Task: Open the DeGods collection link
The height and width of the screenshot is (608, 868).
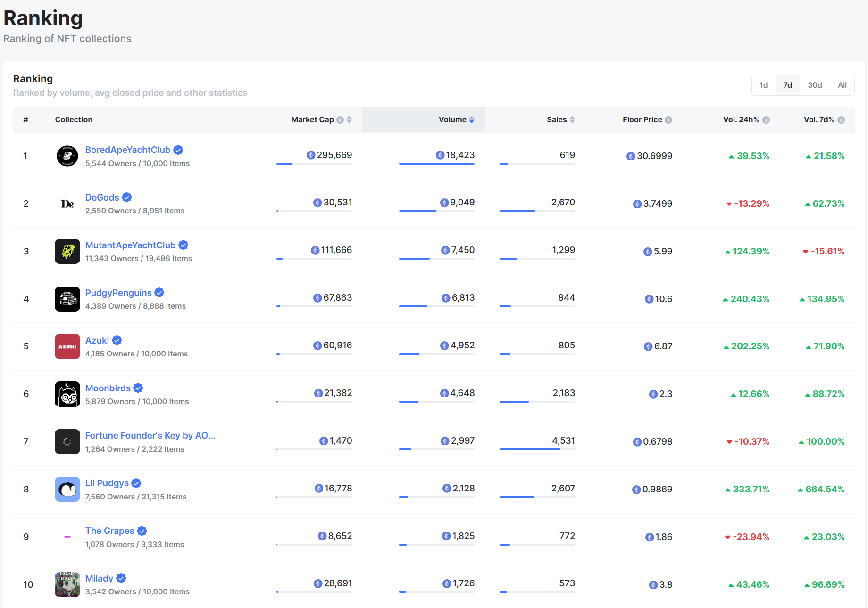Action: [x=102, y=197]
